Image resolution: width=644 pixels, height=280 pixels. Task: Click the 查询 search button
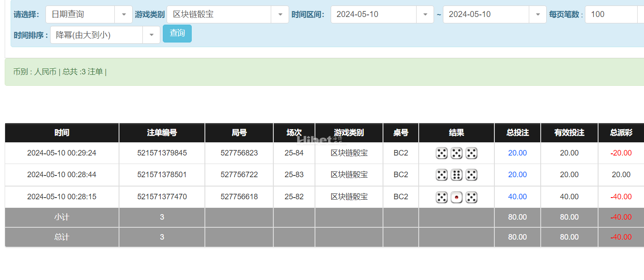(177, 34)
